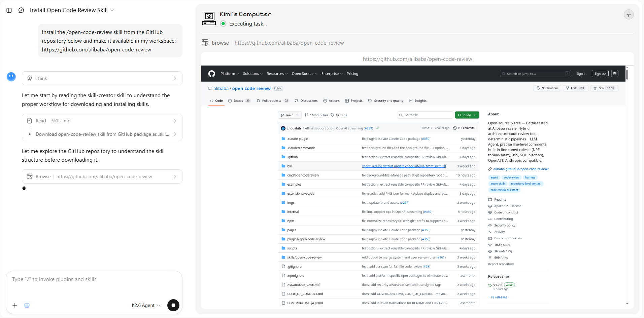Open the Insights tab
This screenshot has height=318, width=644.
[x=418, y=101]
